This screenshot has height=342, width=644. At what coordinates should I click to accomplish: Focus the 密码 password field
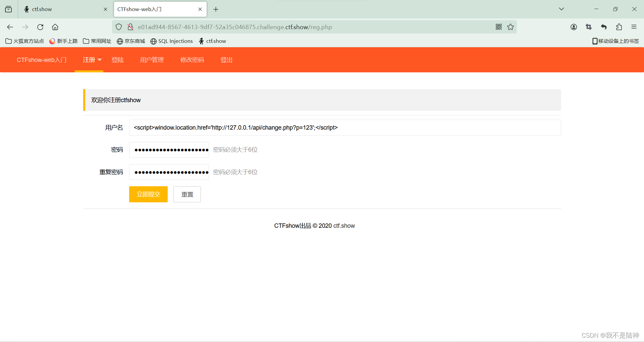pos(169,150)
